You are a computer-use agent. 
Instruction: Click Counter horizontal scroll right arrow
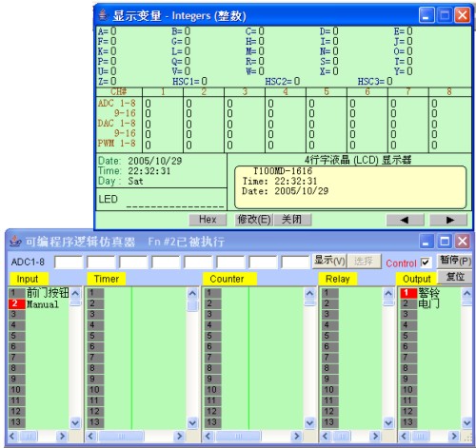tap(297, 437)
